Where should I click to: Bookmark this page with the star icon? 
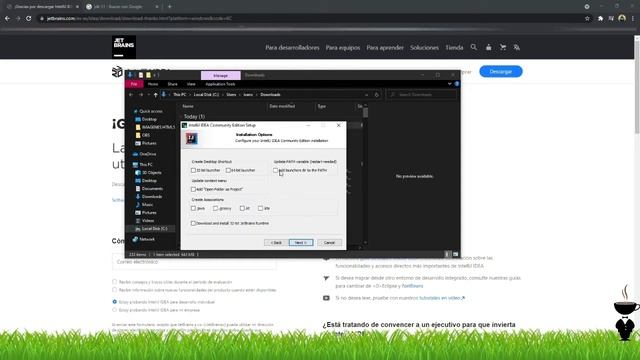(587, 18)
